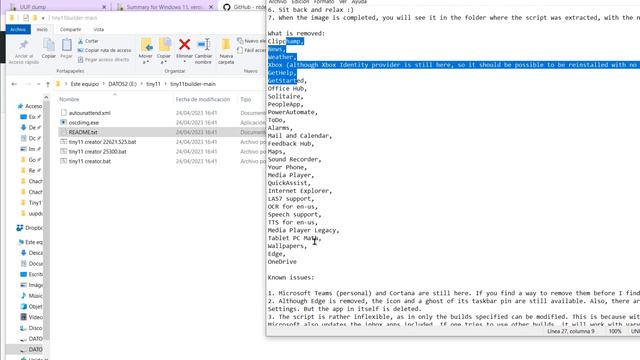640x360 pixels.
Task: Open Vídeos folder in navigation pane
Action: pos(32,317)
